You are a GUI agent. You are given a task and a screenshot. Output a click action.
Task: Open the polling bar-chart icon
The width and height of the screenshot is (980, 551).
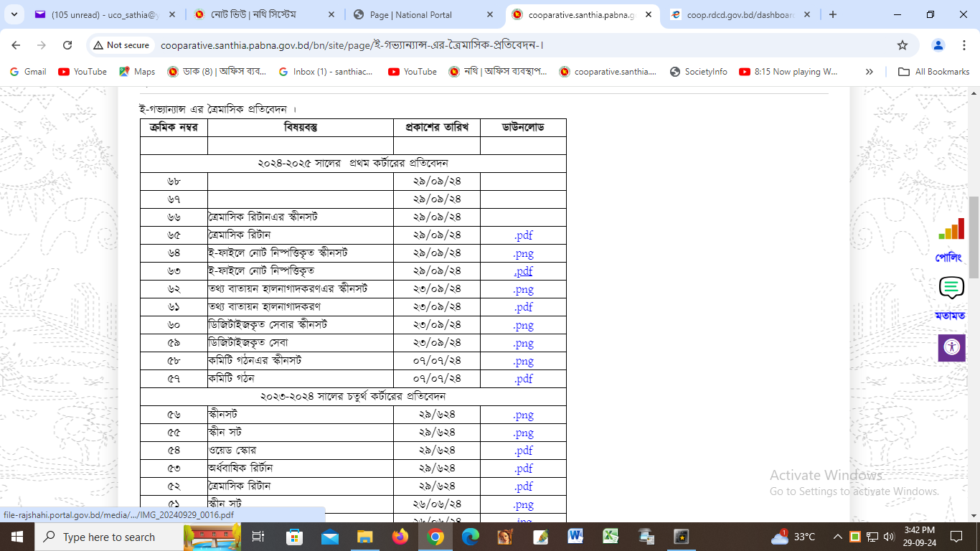click(x=951, y=230)
